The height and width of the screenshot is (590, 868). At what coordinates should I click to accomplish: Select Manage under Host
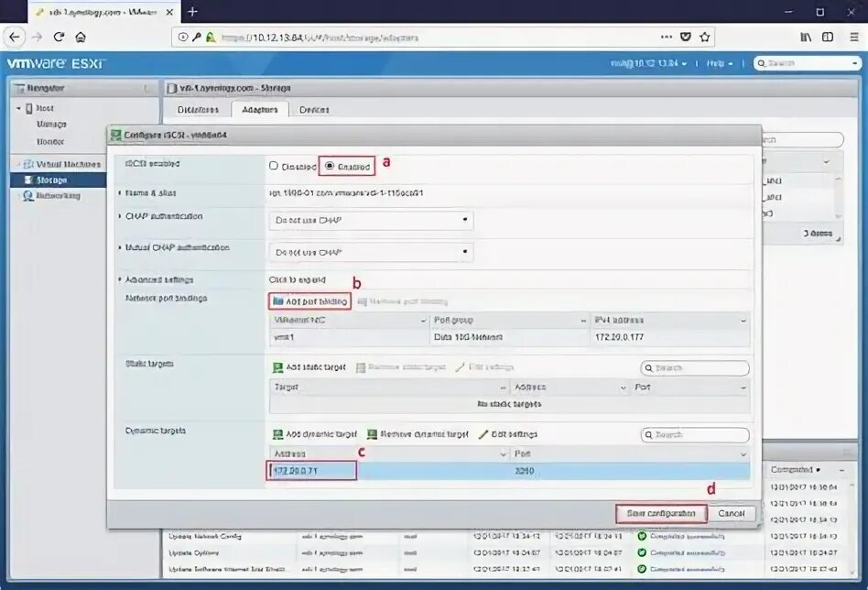[51, 124]
